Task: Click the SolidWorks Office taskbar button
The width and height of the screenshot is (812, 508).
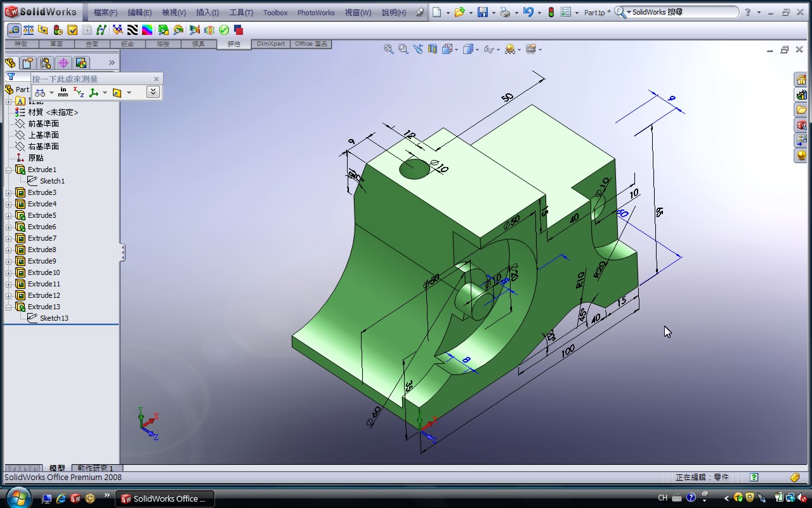Action: click(x=166, y=498)
